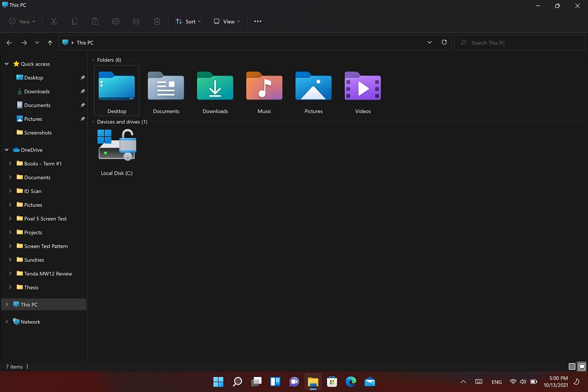The image size is (588, 392).
Task: Open Microsoft Edge from the taskbar
Action: click(x=351, y=382)
